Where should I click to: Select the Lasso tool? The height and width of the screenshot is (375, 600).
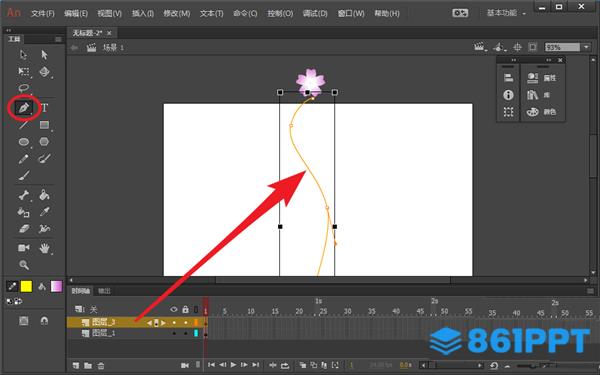pyautogui.click(x=24, y=88)
